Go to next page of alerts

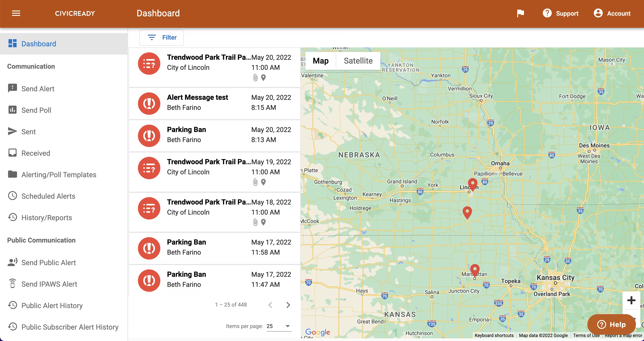[x=288, y=305]
